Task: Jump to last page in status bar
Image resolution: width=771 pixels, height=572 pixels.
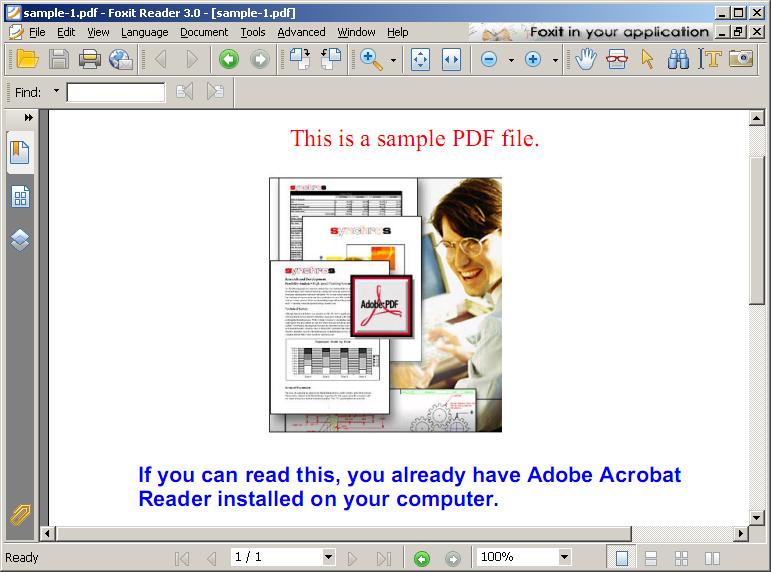Action: click(384, 558)
